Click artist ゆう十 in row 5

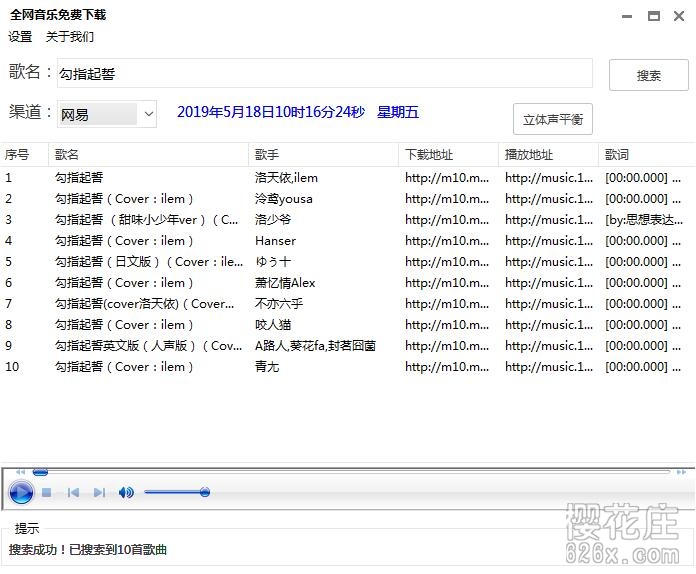pos(273,261)
